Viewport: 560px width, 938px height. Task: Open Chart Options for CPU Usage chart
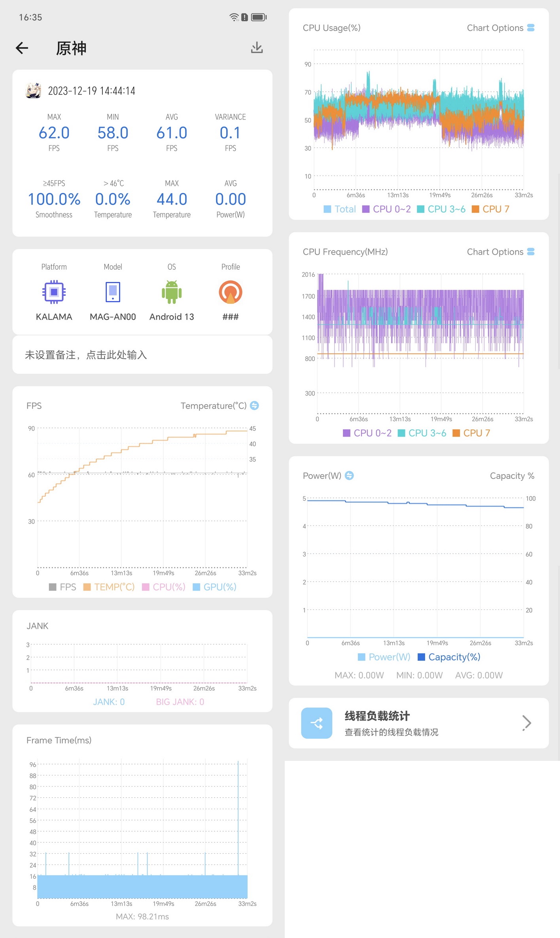tap(501, 28)
